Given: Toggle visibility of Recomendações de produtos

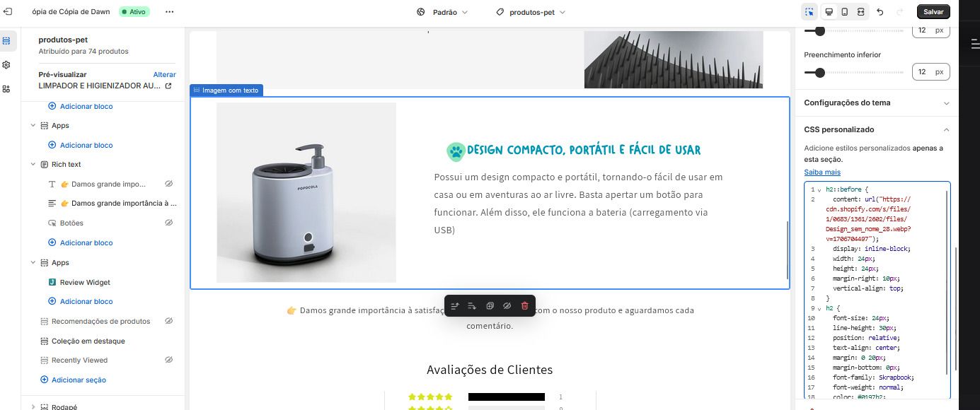Looking at the screenshot, I should (x=169, y=321).
